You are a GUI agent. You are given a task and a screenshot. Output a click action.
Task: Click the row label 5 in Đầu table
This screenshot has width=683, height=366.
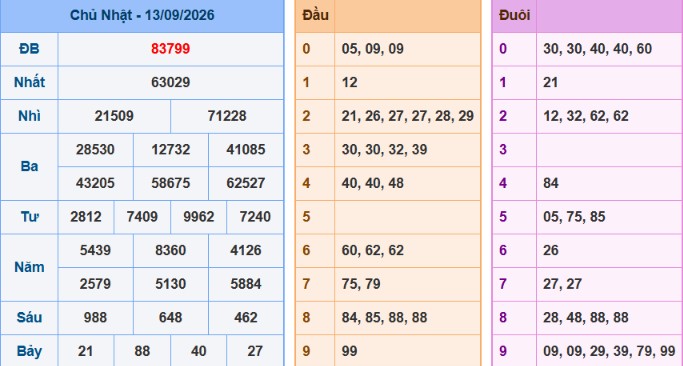click(306, 217)
